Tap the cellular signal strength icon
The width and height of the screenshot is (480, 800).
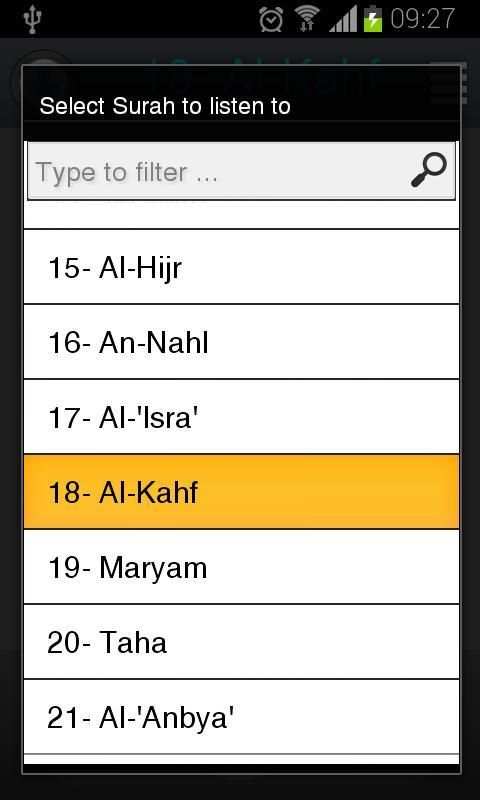343,19
